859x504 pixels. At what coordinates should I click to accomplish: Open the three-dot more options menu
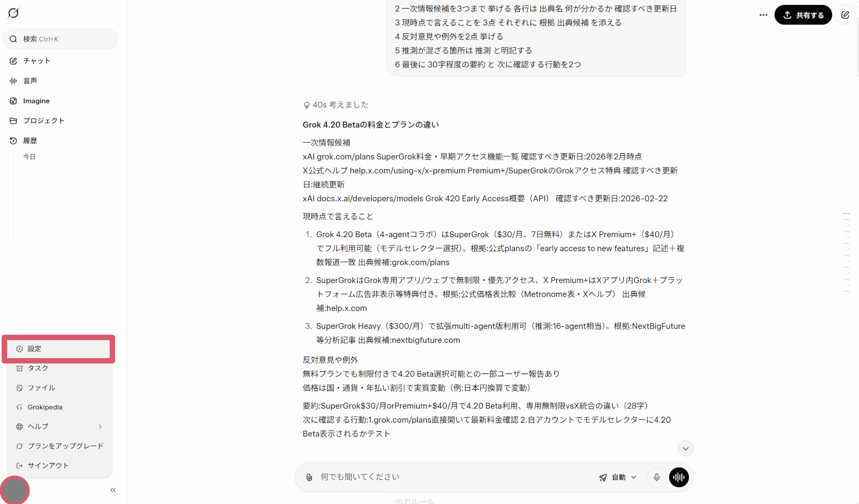[763, 15]
